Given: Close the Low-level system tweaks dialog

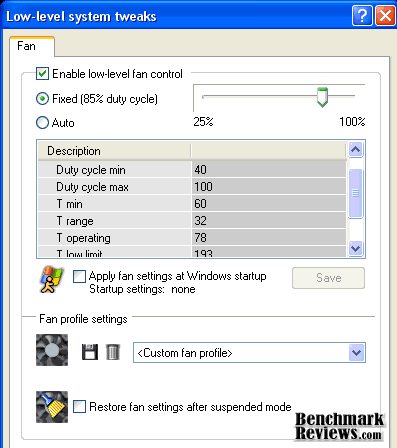Looking at the screenshot, I should click(x=385, y=16).
